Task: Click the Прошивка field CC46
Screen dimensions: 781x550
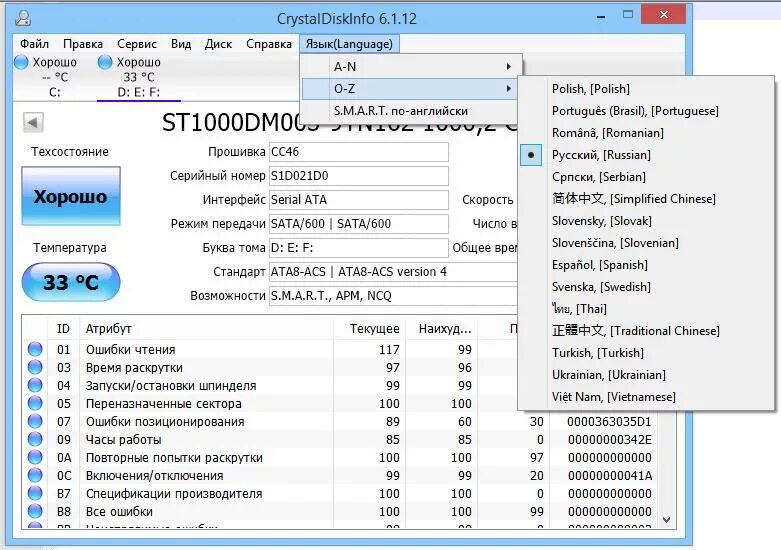Action: (359, 152)
